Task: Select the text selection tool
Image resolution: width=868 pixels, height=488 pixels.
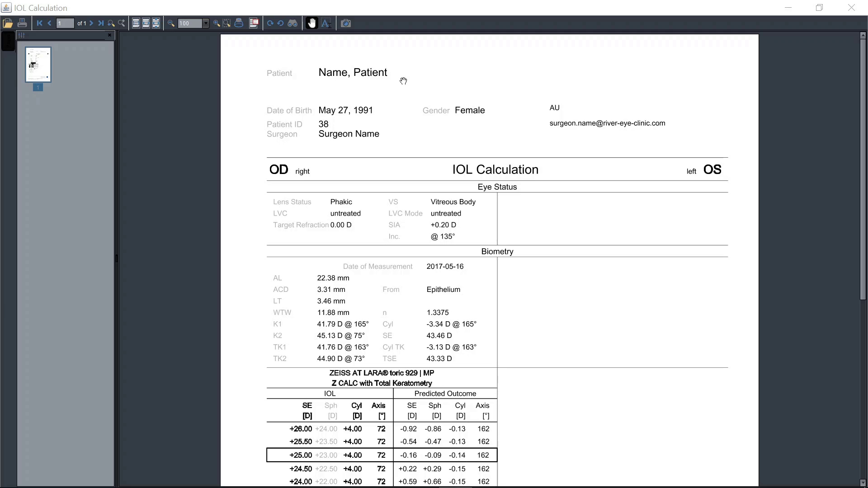Action: pyautogui.click(x=326, y=23)
